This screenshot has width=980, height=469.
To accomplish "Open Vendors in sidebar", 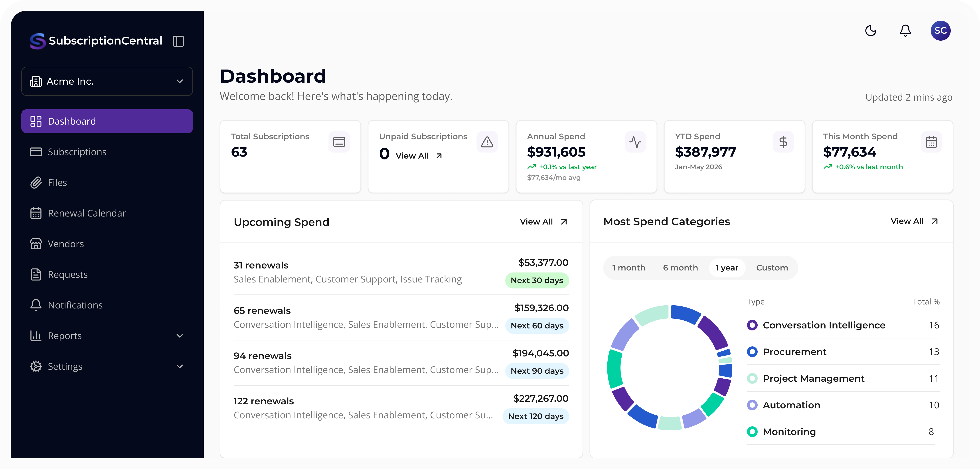I will (107, 244).
